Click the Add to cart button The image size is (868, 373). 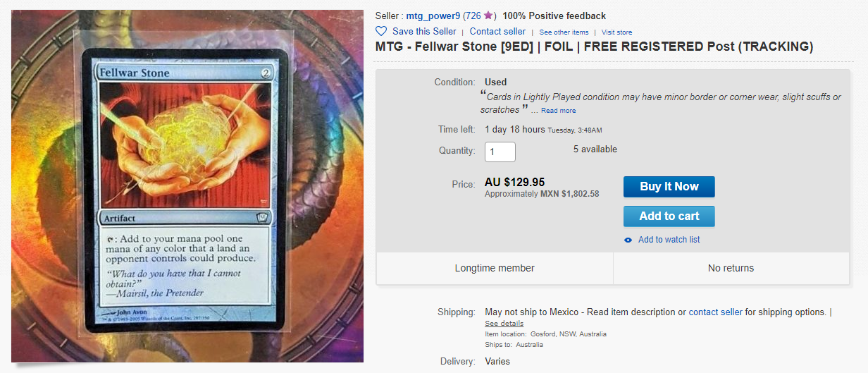[669, 216]
